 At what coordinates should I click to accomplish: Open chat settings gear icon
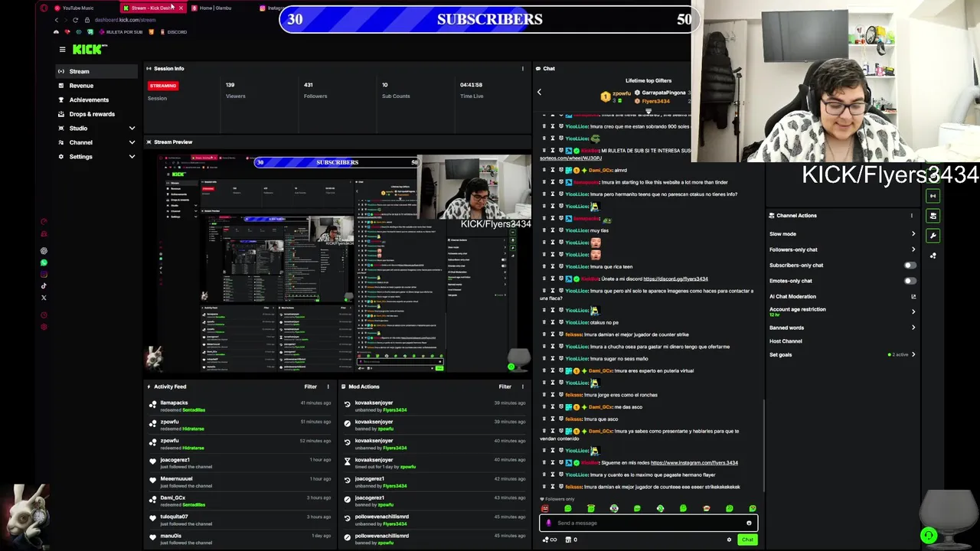click(x=729, y=540)
